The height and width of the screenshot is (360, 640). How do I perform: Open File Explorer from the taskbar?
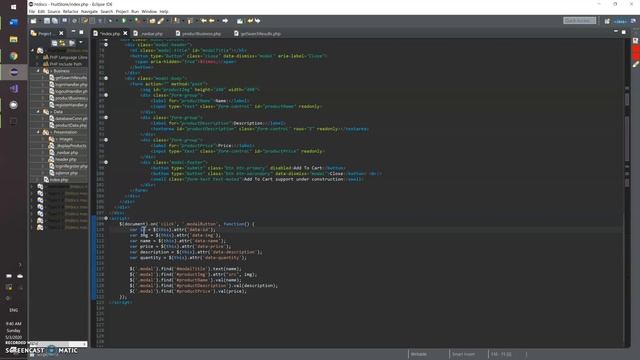13,40
